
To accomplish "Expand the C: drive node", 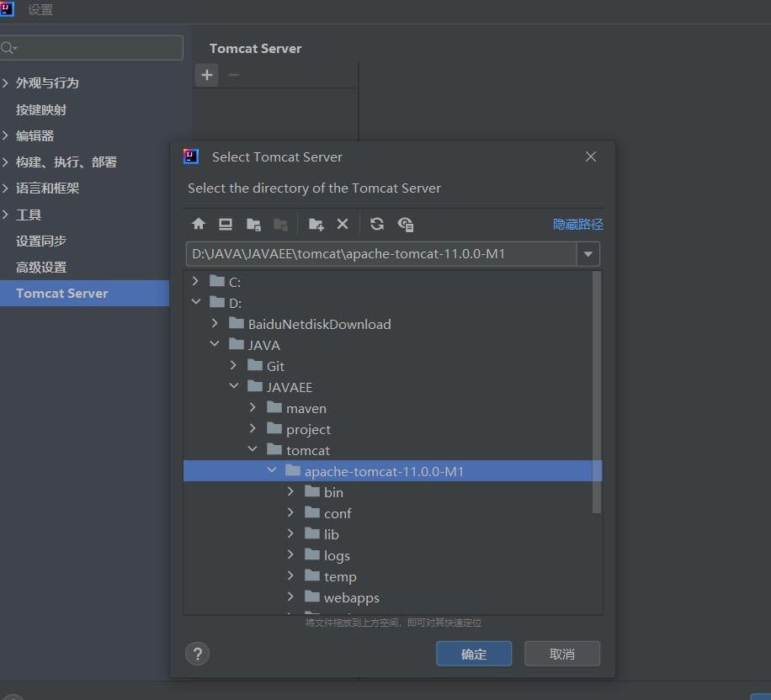I will 196,281.
